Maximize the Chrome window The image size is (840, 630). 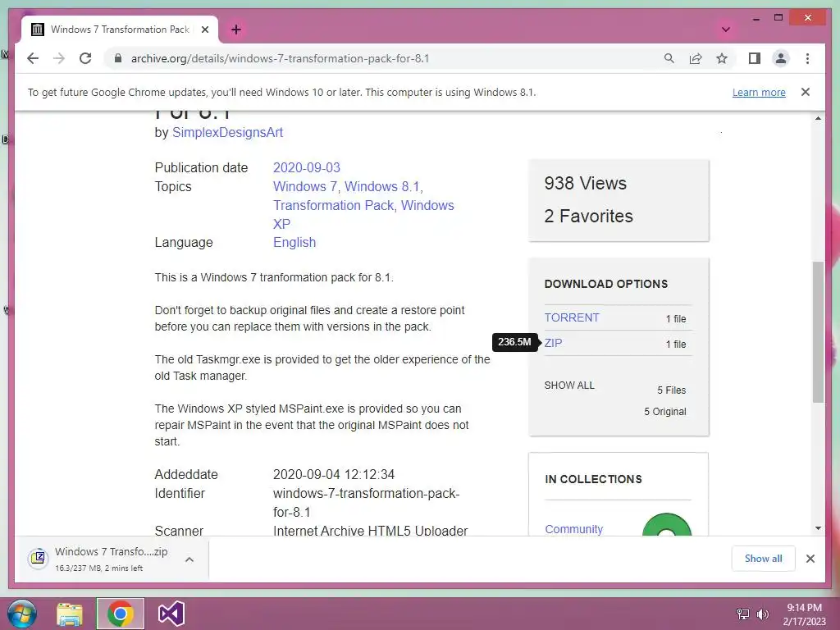pyautogui.click(x=778, y=18)
